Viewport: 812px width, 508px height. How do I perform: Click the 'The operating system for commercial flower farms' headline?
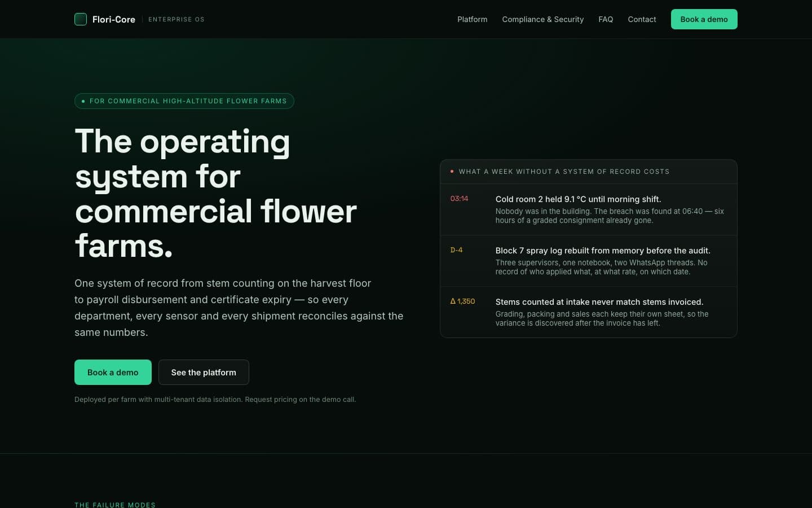tap(216, 193)
